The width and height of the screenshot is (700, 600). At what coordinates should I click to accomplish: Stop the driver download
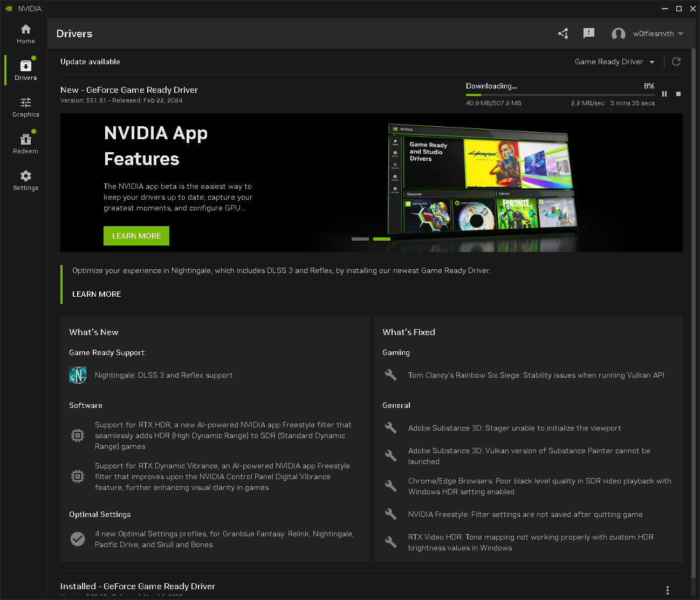pos(678,94)
